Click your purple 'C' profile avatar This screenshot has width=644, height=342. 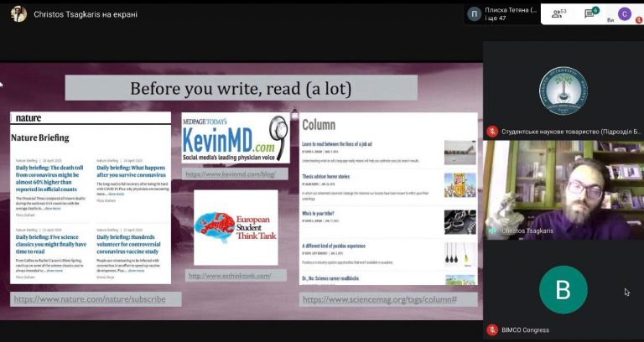(x=624, y=13)
